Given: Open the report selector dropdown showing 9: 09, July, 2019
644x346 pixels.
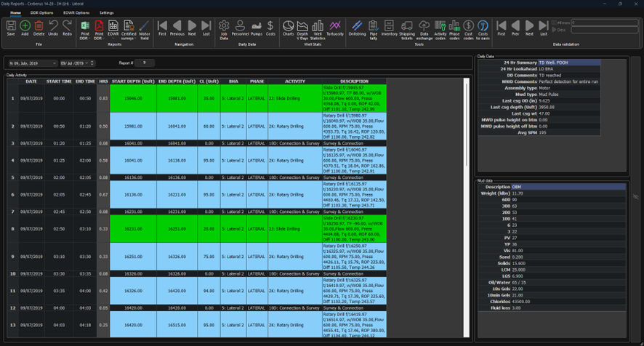Looking at the screenshot, I should (55, 63).
